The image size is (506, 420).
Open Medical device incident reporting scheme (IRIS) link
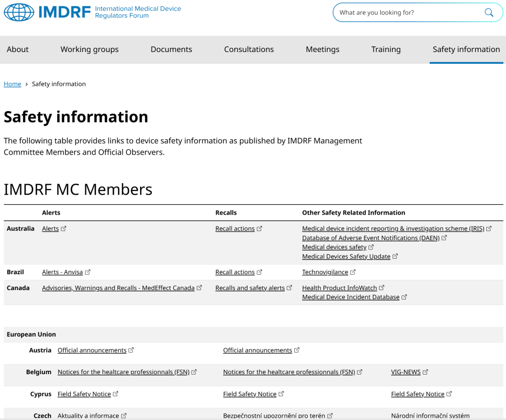tap(393, 229)
